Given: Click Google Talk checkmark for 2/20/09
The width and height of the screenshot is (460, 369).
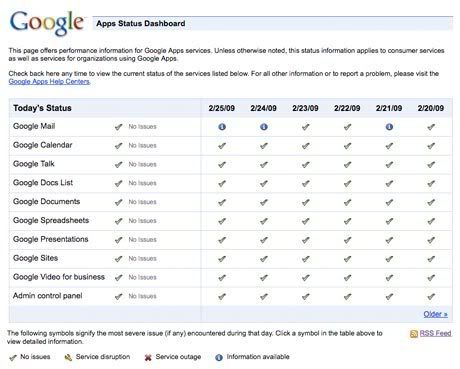Looking at the screenshot, I should pyautogui.click(x=431, y=164).
